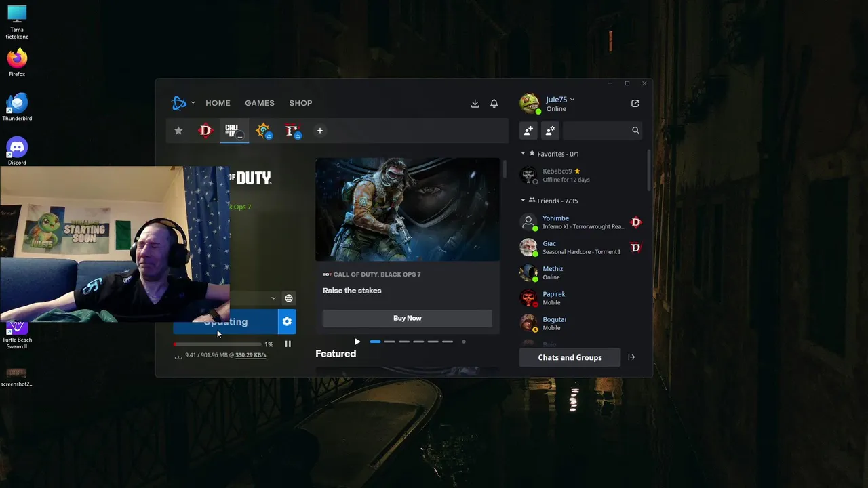The height and width of the screenshot is (488, 868).
Task: Click the Add a Friend icon
Action: point(528,130)
